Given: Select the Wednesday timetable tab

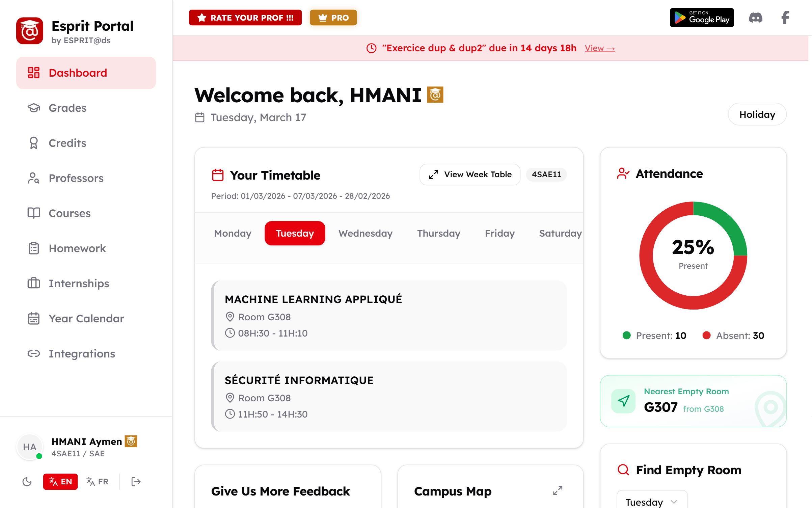Looking at the screenshot, I should click(x=365, y=233).
